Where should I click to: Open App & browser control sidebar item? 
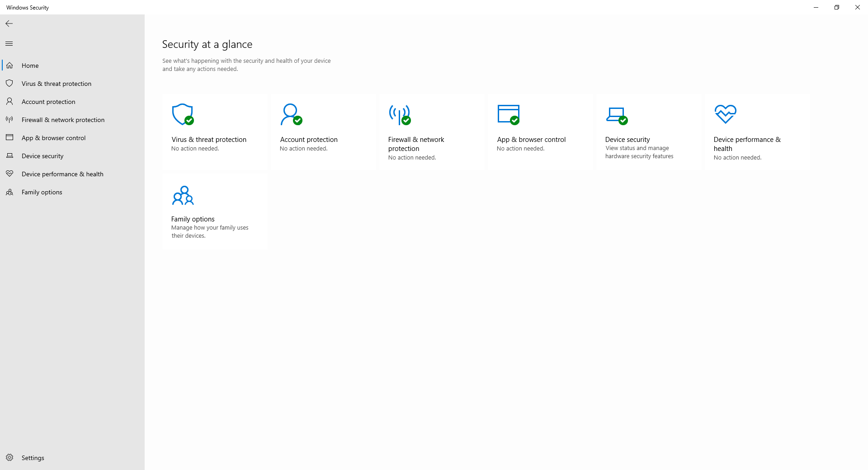pos(53,138)
